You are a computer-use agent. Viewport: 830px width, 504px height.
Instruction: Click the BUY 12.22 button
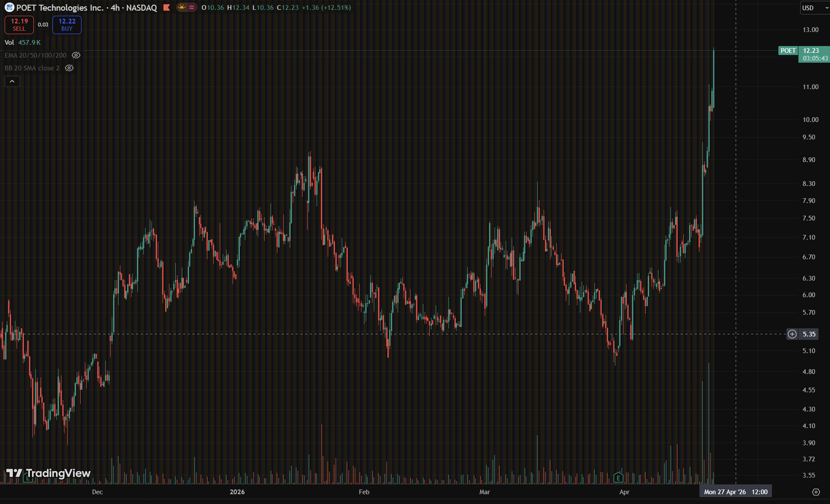pos(67,25)
